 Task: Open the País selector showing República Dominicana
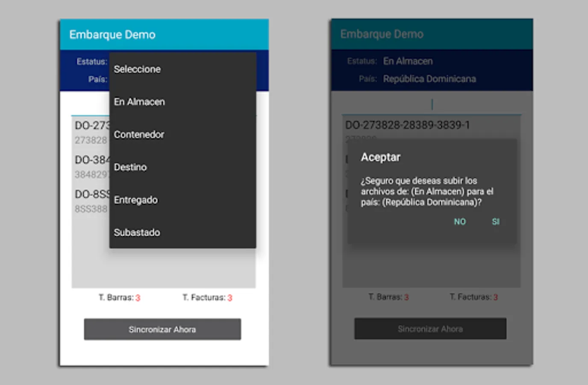429,79
